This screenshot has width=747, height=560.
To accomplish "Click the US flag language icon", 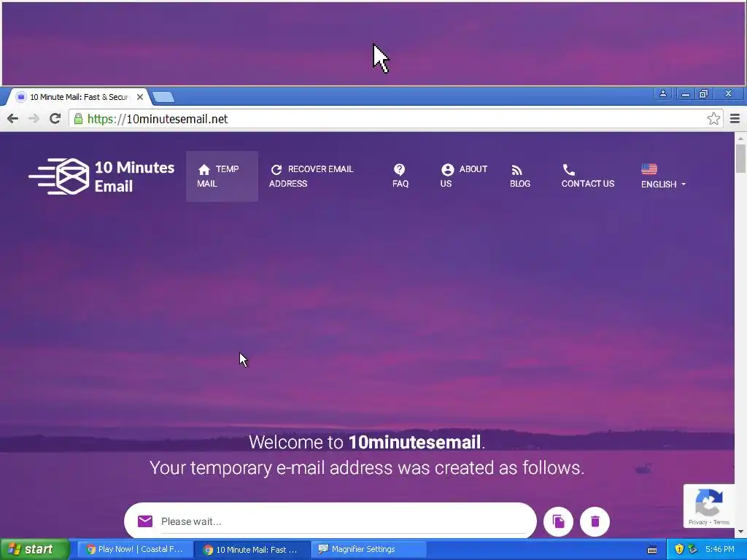I will pos(649,169).
